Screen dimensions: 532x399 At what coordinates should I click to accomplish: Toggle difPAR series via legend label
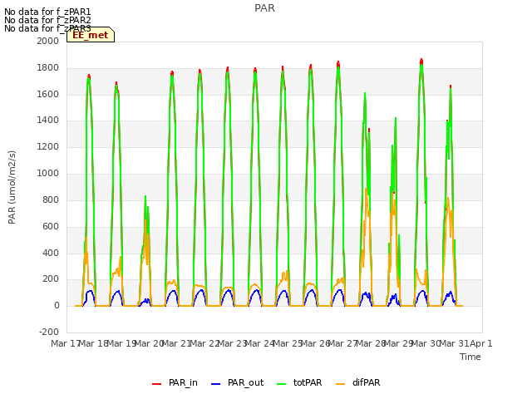coord(366,382)
